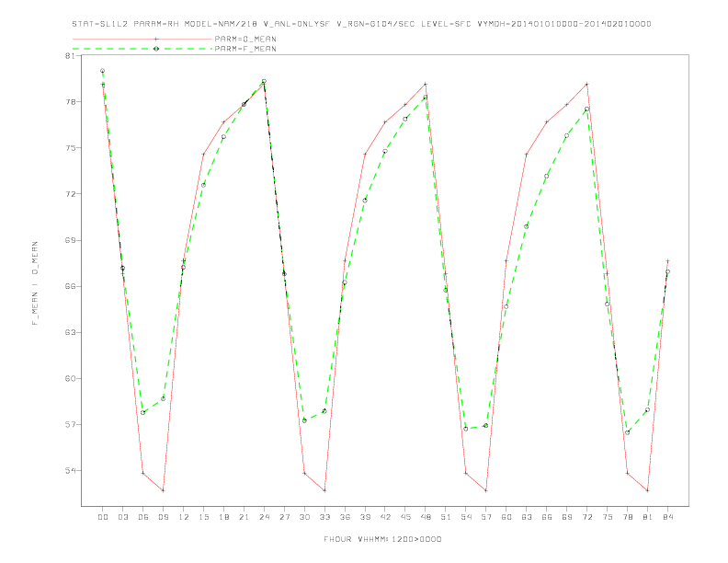Click the F_MEAN circle marker at hour 39
The image size is (728, 563).
(x=365, y=201)
